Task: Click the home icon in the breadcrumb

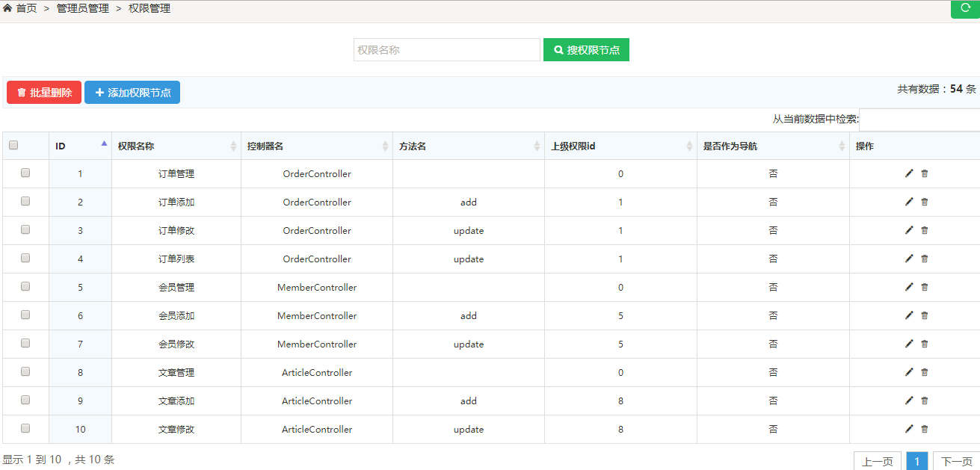Action: 7,8
